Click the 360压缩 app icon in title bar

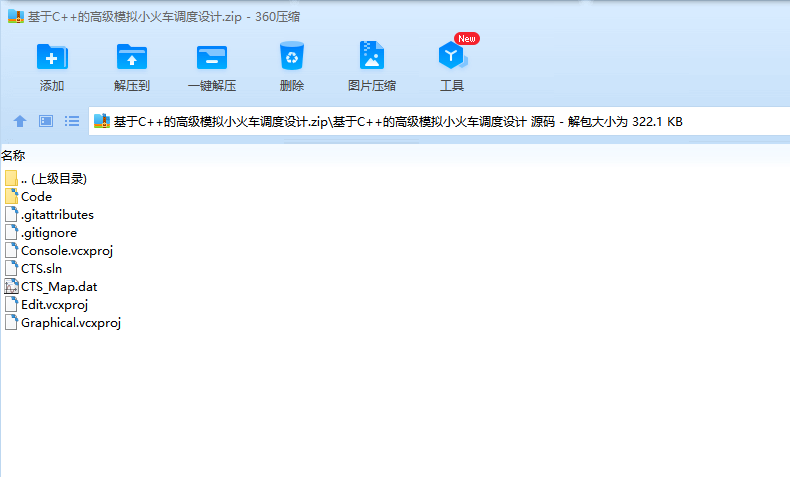16,16
